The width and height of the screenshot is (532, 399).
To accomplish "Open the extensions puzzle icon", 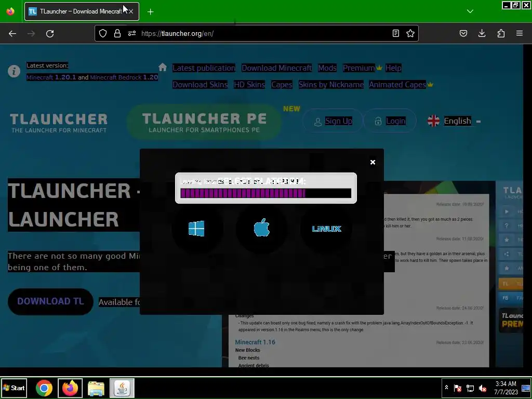I will [501, 33].
